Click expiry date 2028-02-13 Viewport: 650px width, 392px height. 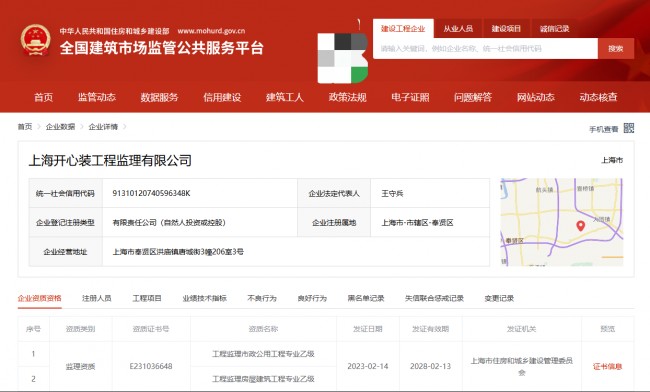(x=430, y=366)
